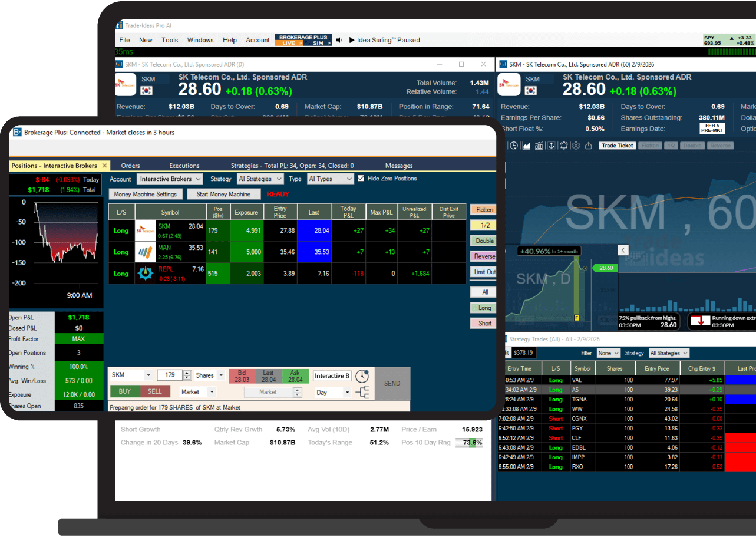756x537 pixels.
Task: Open the alerts bell icon on the chart toolbar
Action: tap(564, 146)
